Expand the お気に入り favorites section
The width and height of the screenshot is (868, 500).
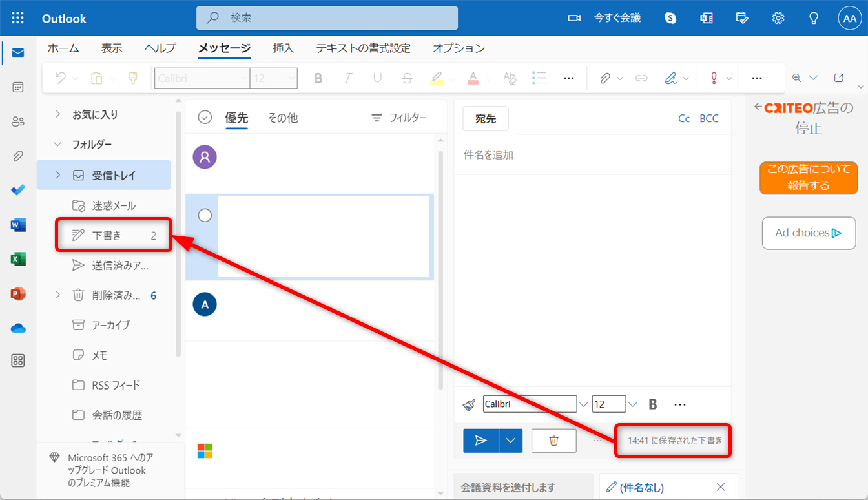(x=58, y=114)
